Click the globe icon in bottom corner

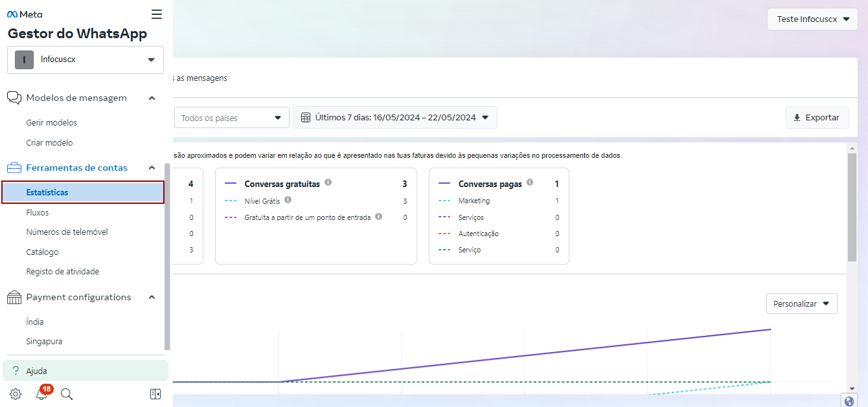point(849,401)
